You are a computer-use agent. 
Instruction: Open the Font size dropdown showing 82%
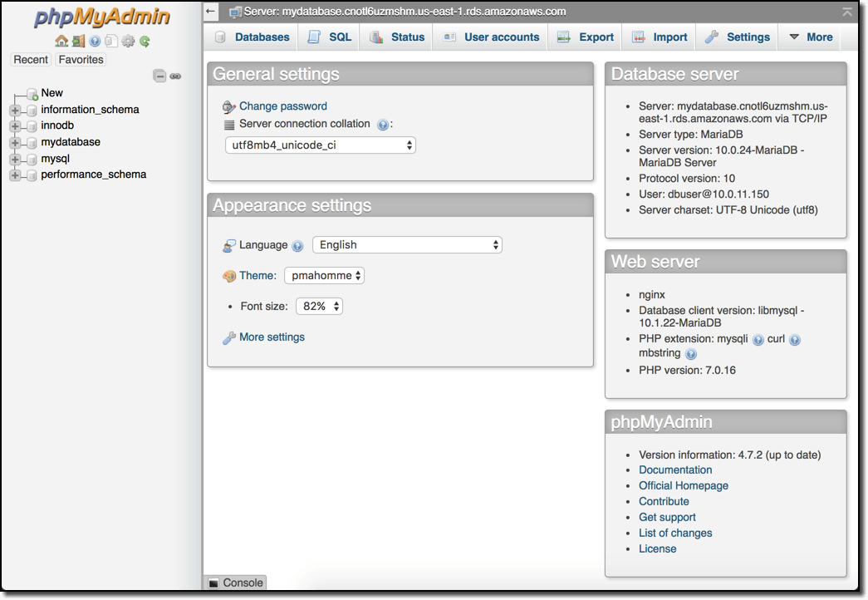click(320, 307)
